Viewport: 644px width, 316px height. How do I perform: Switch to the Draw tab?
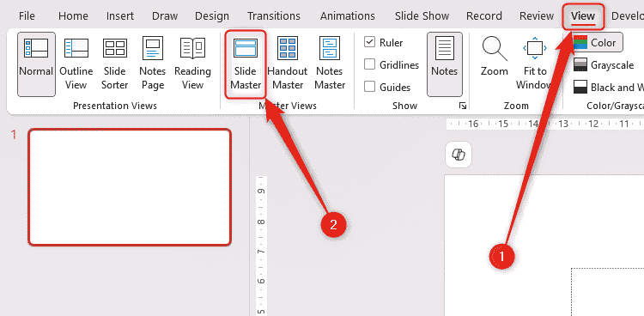pos(165,16)
